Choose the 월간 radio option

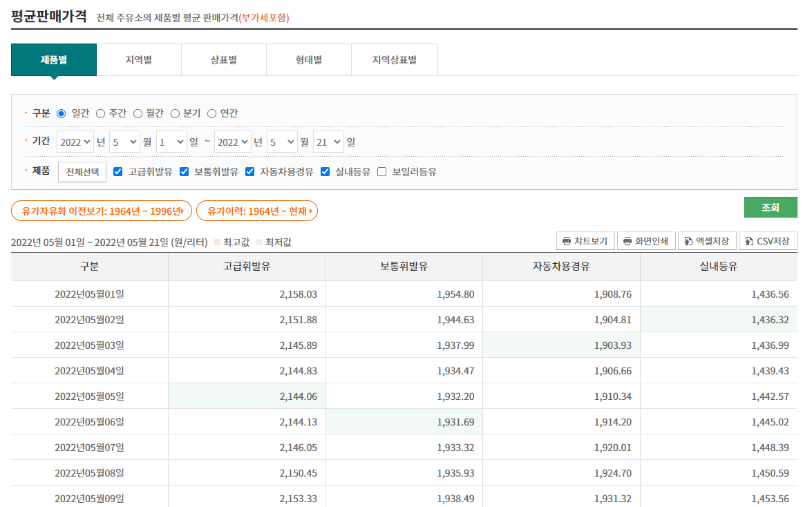138,113
